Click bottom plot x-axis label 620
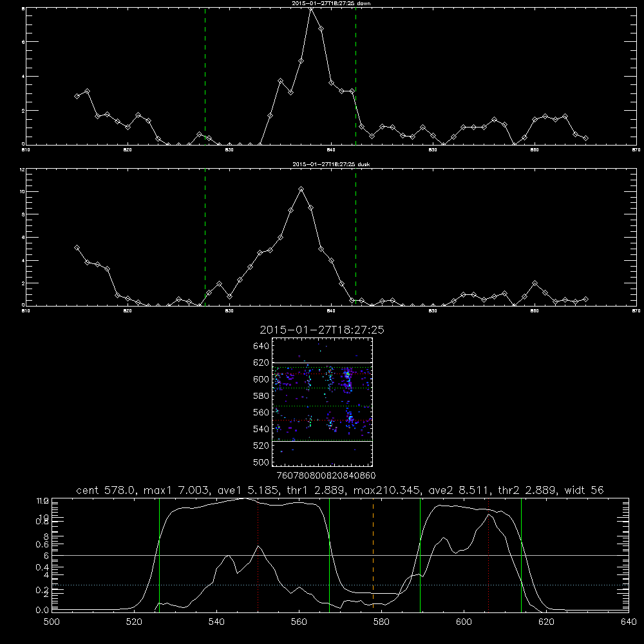 click(x=546, y=622)
